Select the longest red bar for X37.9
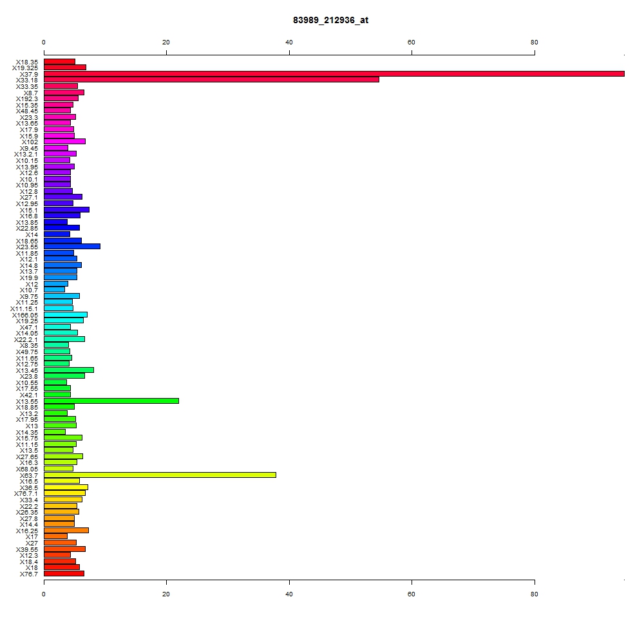The width and height of the screenshot is (644, 644). [x=334, y=74]
